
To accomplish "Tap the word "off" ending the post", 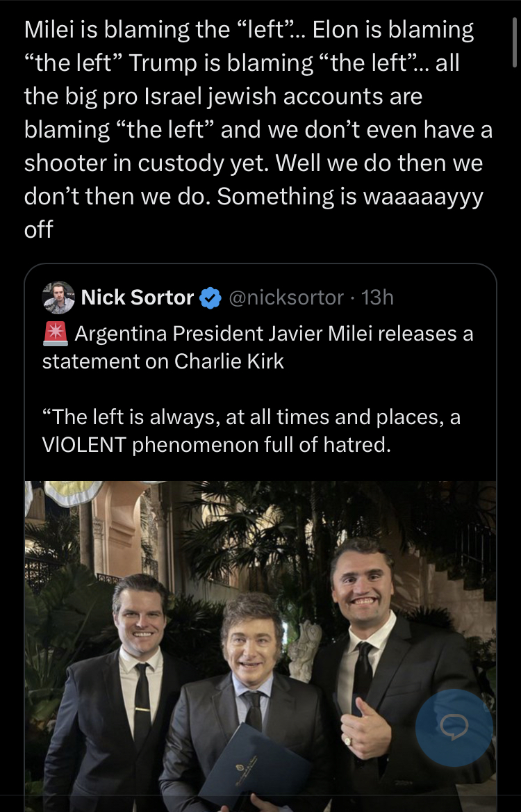I will (x=38, y=229).
